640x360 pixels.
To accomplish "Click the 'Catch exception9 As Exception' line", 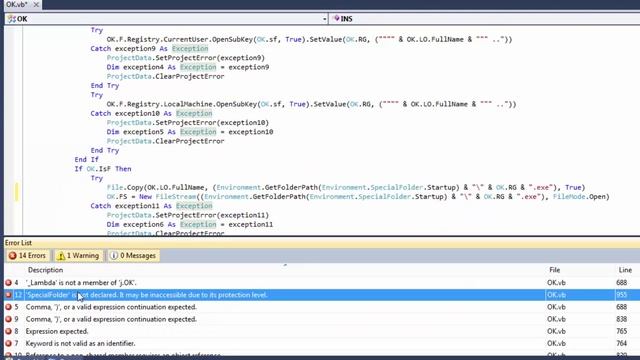I will (149, 49).
